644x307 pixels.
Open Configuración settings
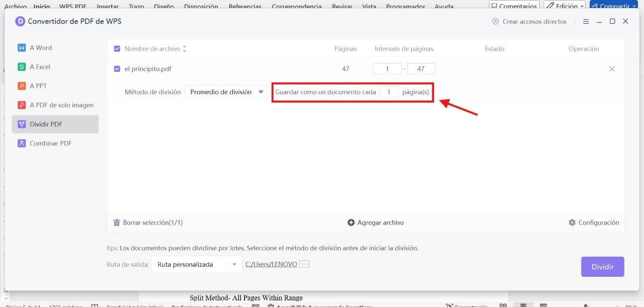(594, 222)
